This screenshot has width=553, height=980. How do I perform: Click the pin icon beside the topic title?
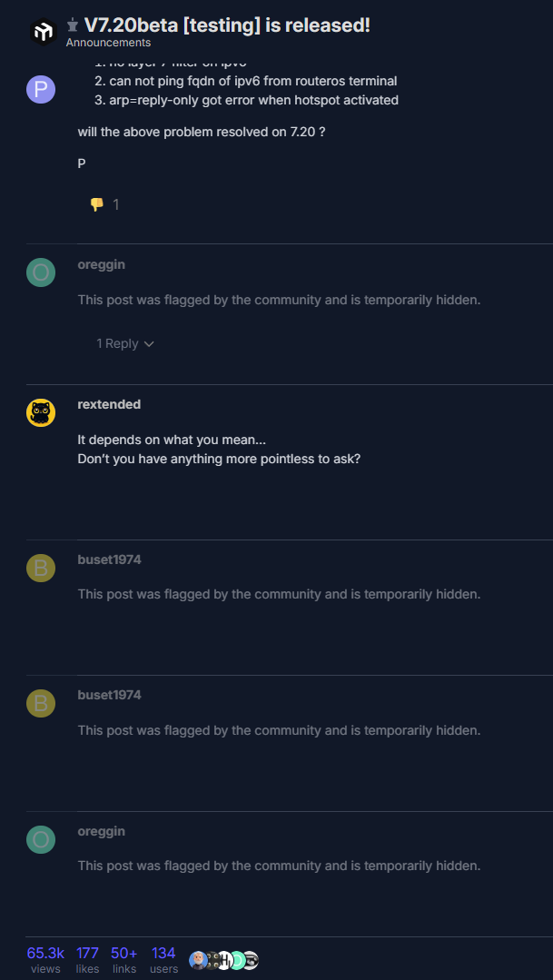pyautogui.click(x=73, y=25)
